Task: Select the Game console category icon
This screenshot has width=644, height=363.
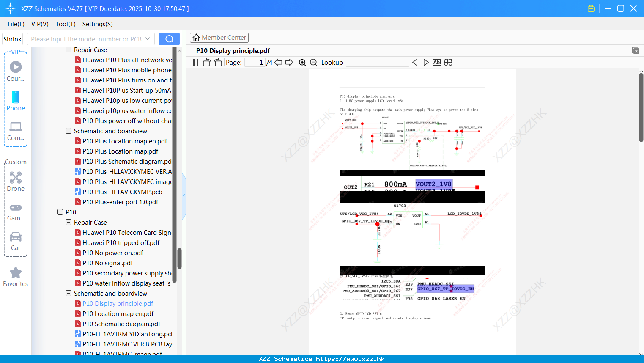Action: tap(16, 207)
